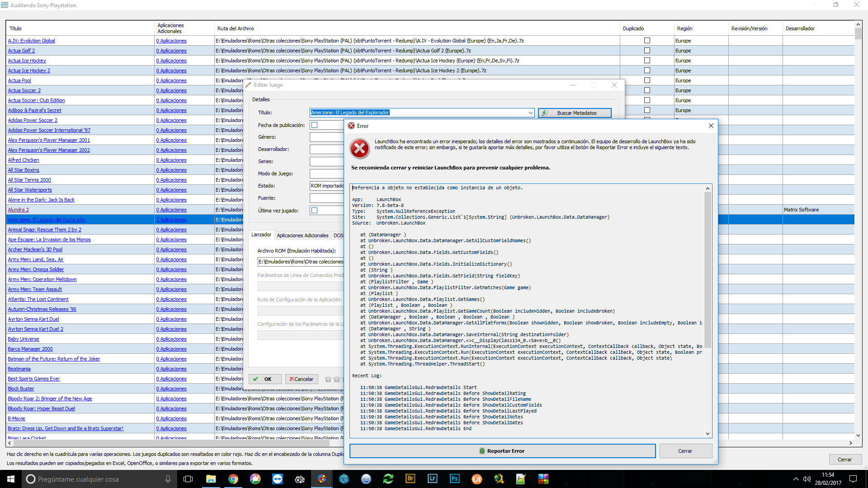Click the first rating star in Editar Juego

coord(328,379)
